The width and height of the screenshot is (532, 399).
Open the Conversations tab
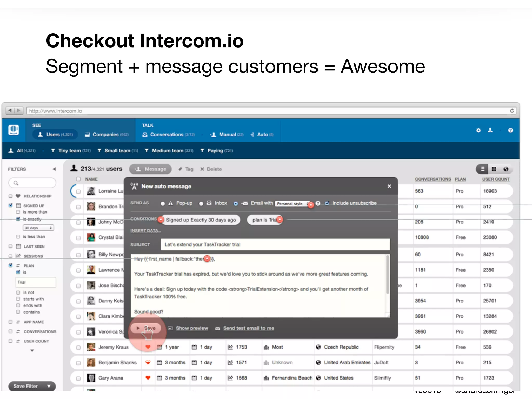point(168,135)
